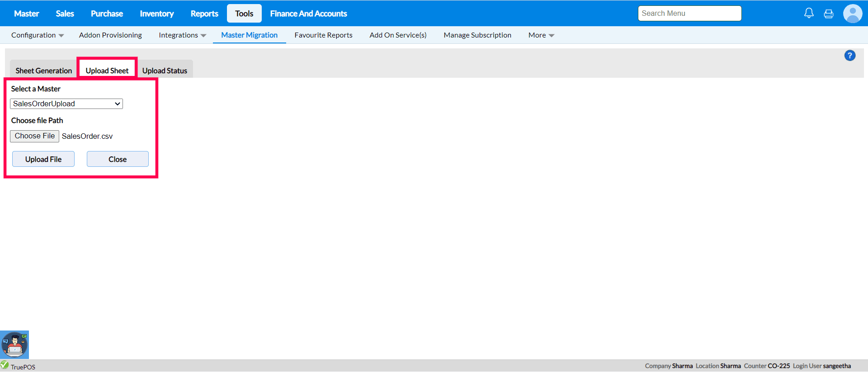This screenshot has height=373, width=868.
Task: Click the printer icon in header
Action: tap(829, 14)
